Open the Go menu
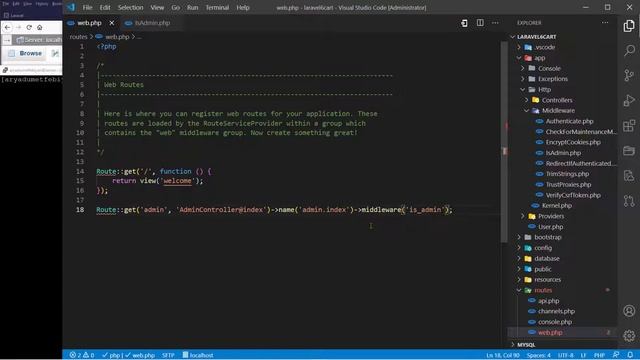 point(176,7)
